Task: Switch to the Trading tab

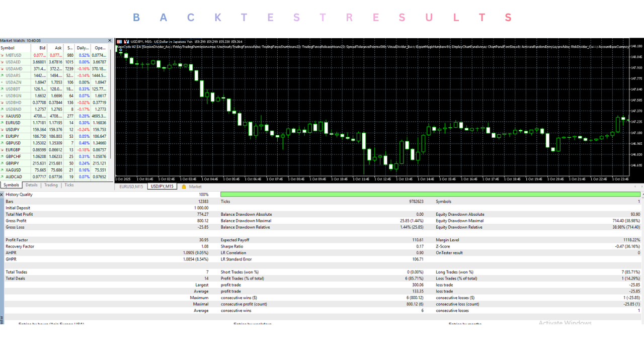Action: point(50,185)
